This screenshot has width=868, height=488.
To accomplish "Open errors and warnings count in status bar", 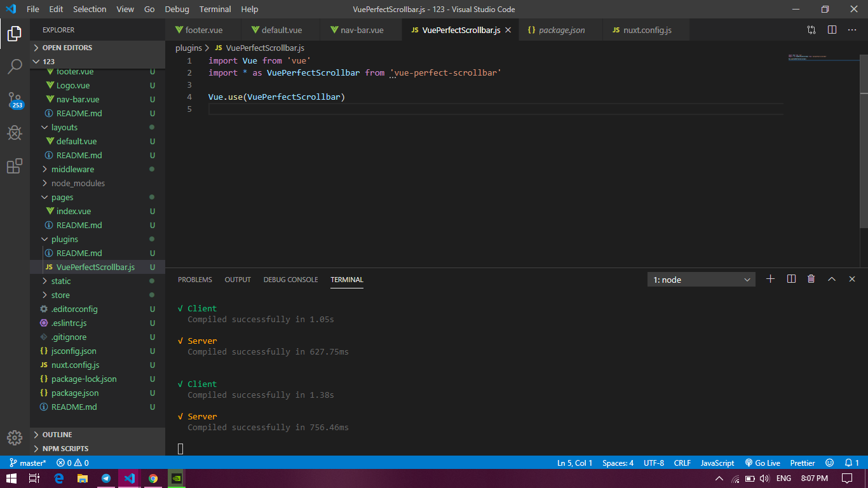I will tap(72, 463).
